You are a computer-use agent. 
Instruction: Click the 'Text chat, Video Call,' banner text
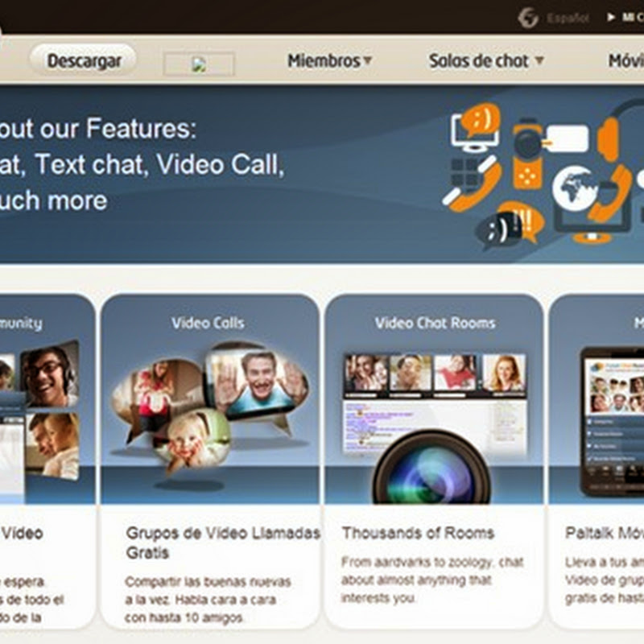159,164
